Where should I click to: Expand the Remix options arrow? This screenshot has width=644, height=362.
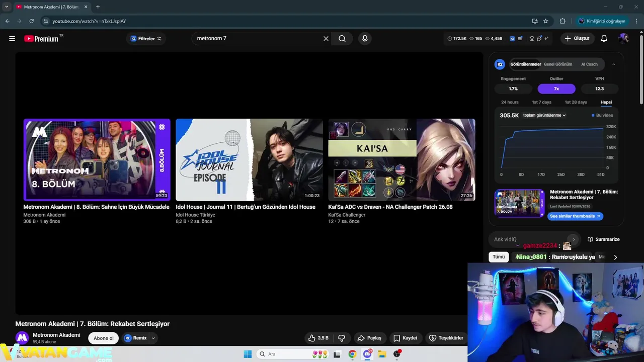[153, 338]
